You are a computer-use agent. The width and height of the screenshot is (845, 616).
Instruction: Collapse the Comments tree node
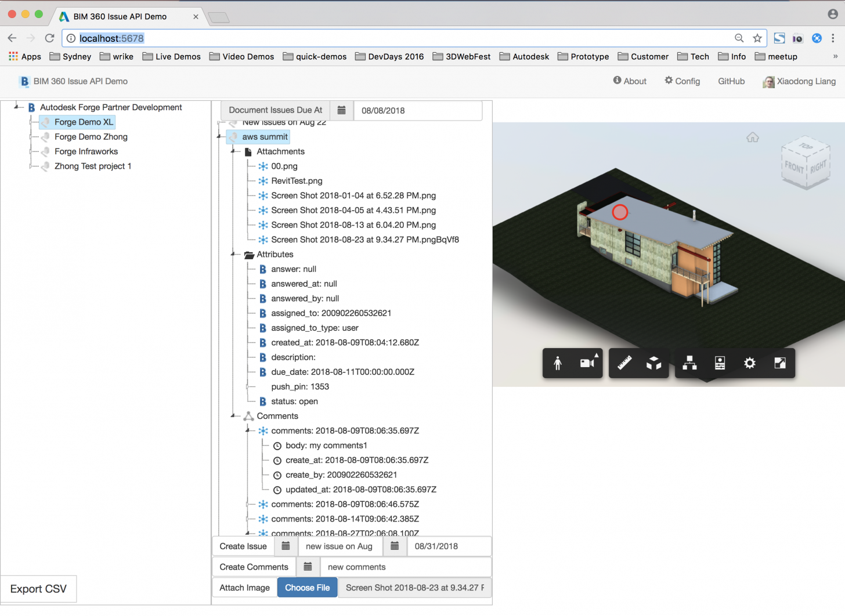tap(234, 416)
